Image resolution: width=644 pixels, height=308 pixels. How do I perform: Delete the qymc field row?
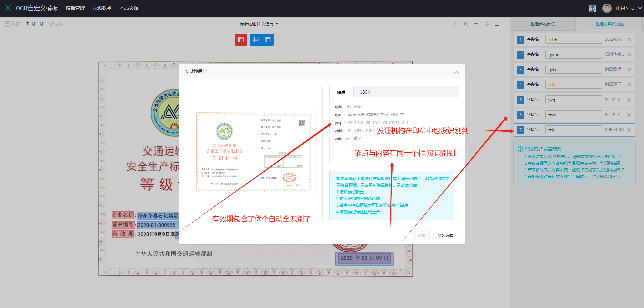[x=629, y=55]
